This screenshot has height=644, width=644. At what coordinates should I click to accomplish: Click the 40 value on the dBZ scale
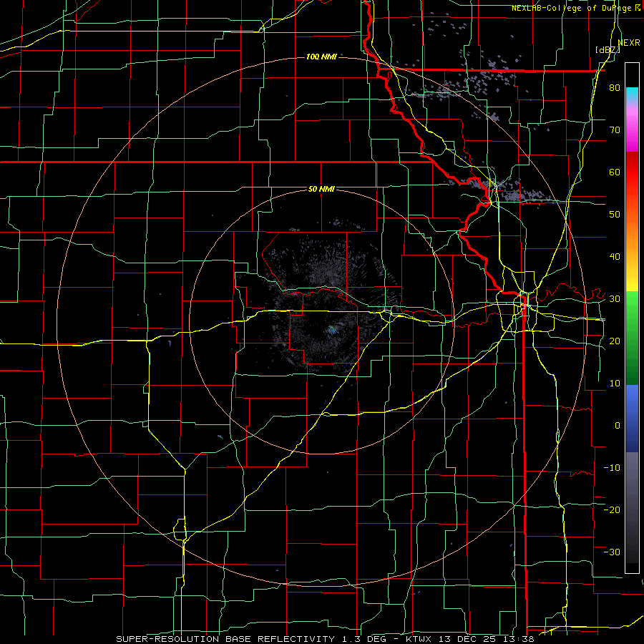click(x=615, y=257)
